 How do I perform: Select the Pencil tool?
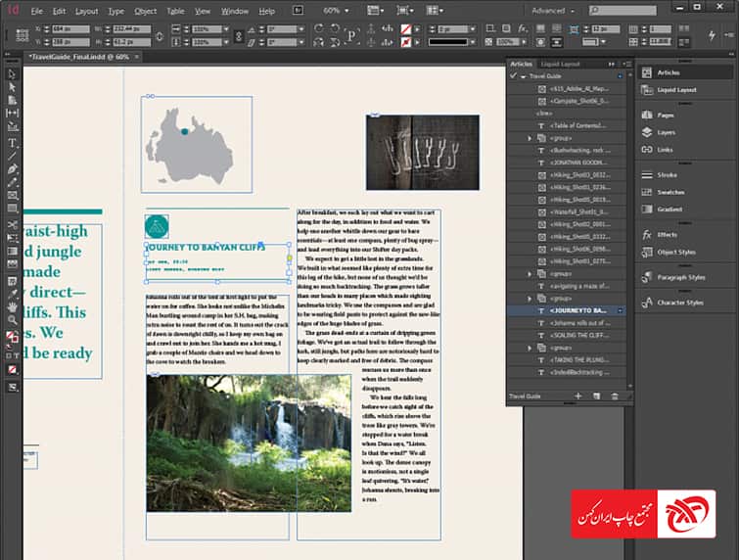[12, 182]
